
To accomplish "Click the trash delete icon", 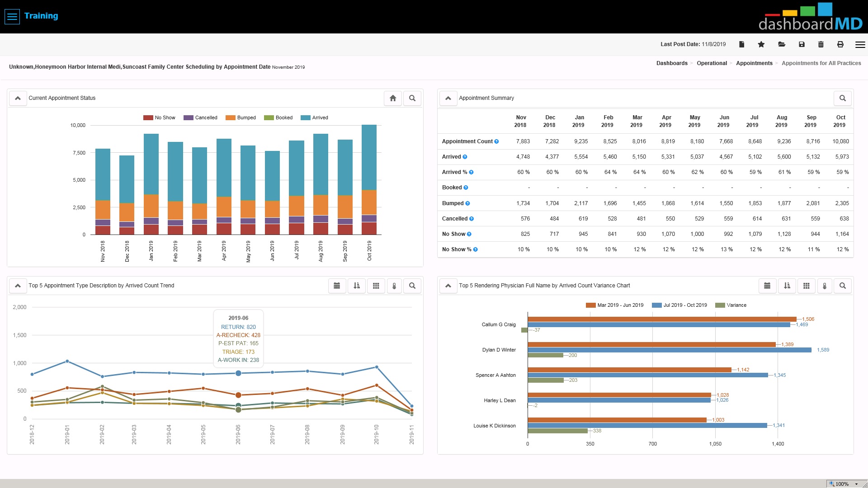I will tap(821, 44).
